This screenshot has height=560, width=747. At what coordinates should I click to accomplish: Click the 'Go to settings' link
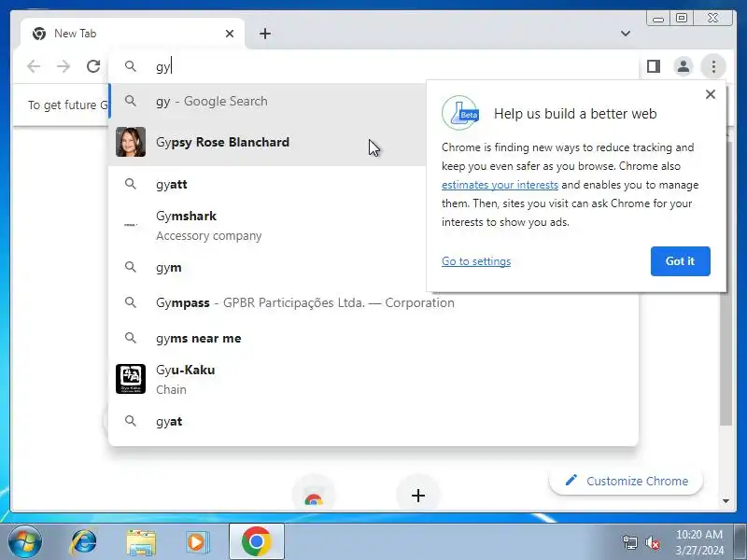click(x=476, y=261)
